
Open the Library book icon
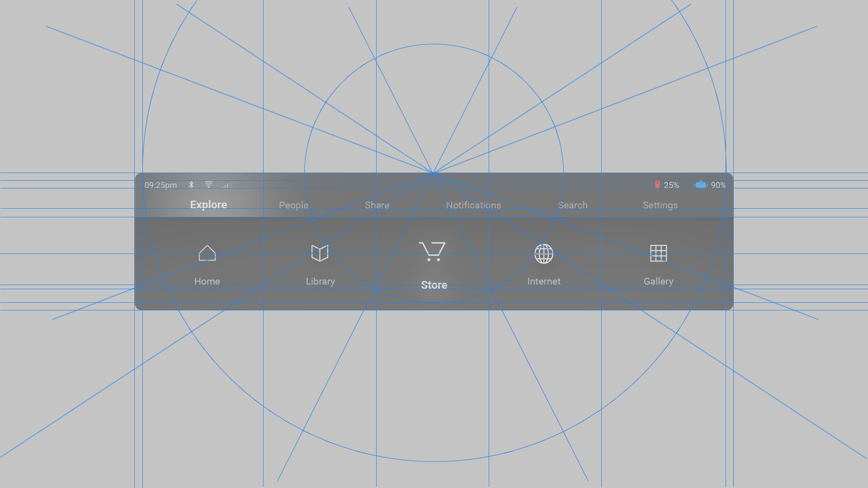pyautogui.click(x=320, y=253)
